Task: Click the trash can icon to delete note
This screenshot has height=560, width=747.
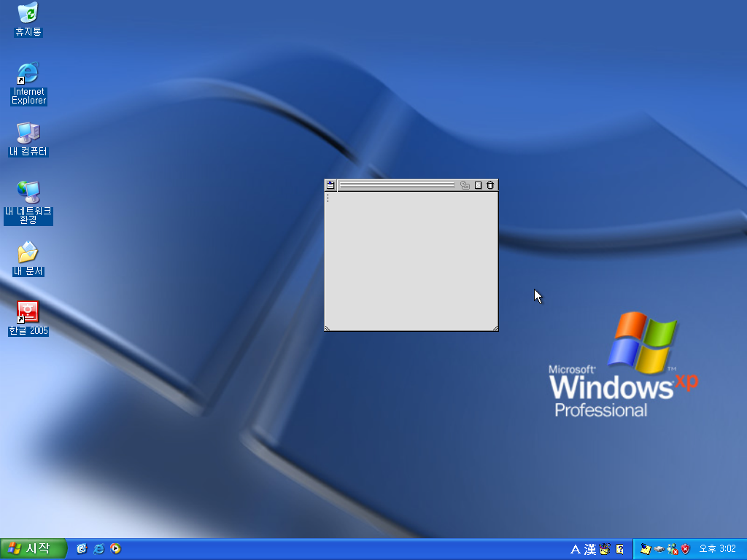Action: pyautogui.click(x=490, y=185)
